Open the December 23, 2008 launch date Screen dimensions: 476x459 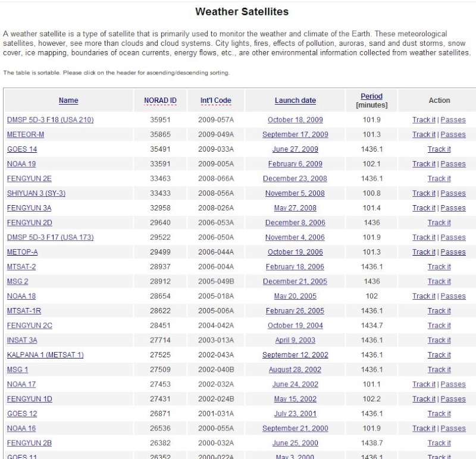tap(295, 179)
